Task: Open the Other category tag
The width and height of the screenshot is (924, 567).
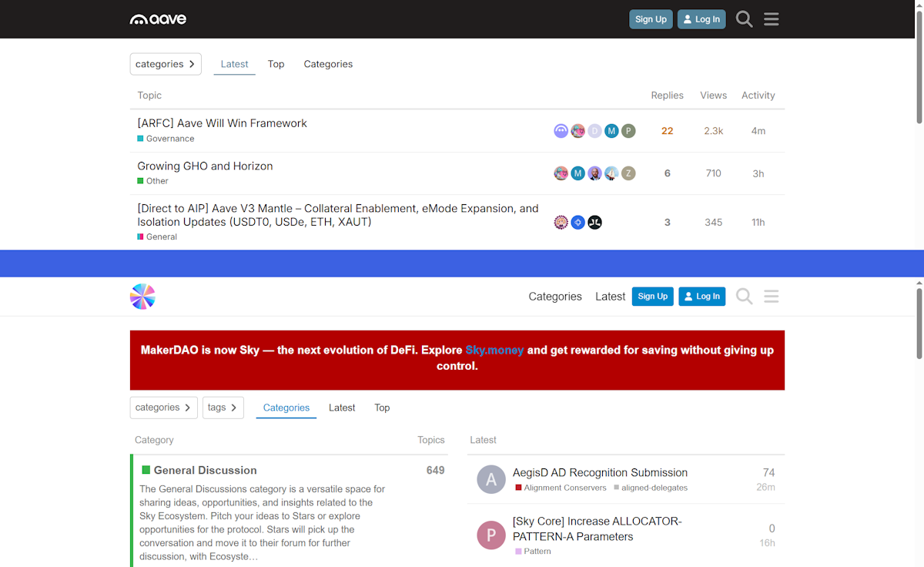Action: tap(152, 181)
